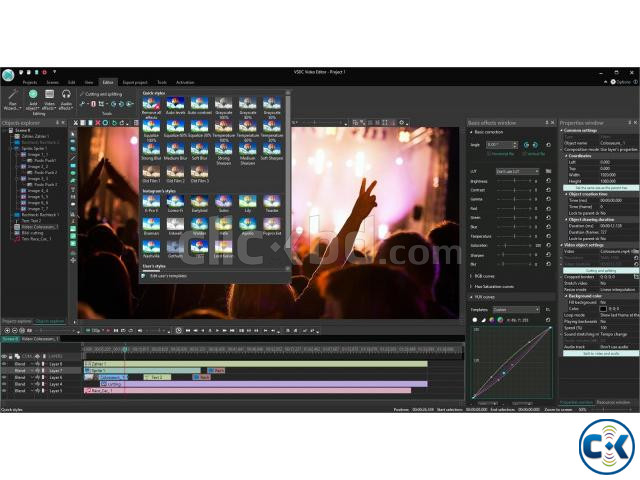Collapse Common settings in the Properties window
The width and height of the screenshot is (640, 480).
point(562,130)
